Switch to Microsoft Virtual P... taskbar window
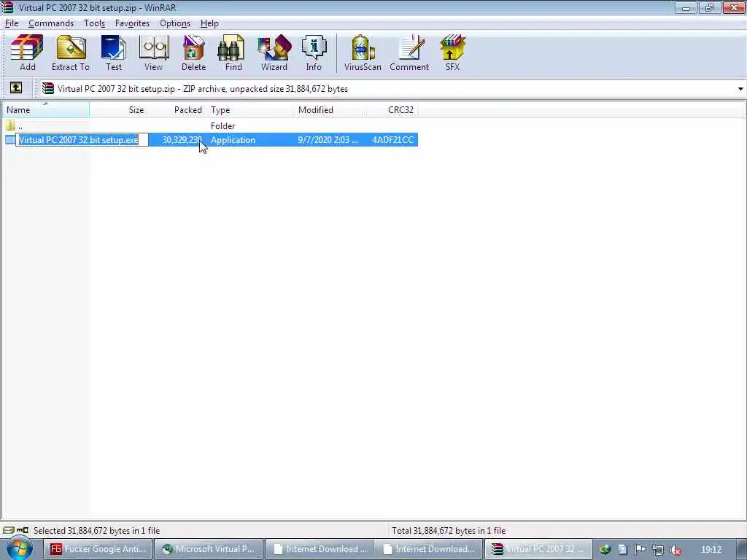 [209, 549]
